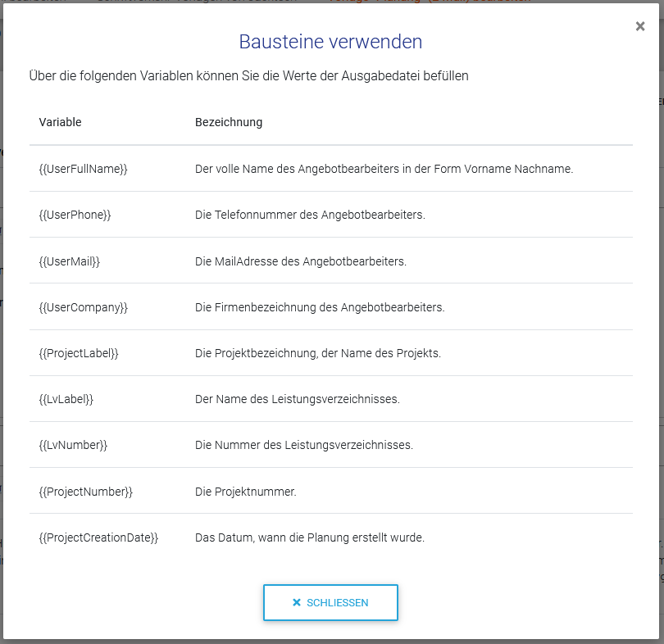Image resolution: width=664 pixels, height=644 pixels.
Task: Select the {{LvLabel}} variable
Action: point(66,399)
